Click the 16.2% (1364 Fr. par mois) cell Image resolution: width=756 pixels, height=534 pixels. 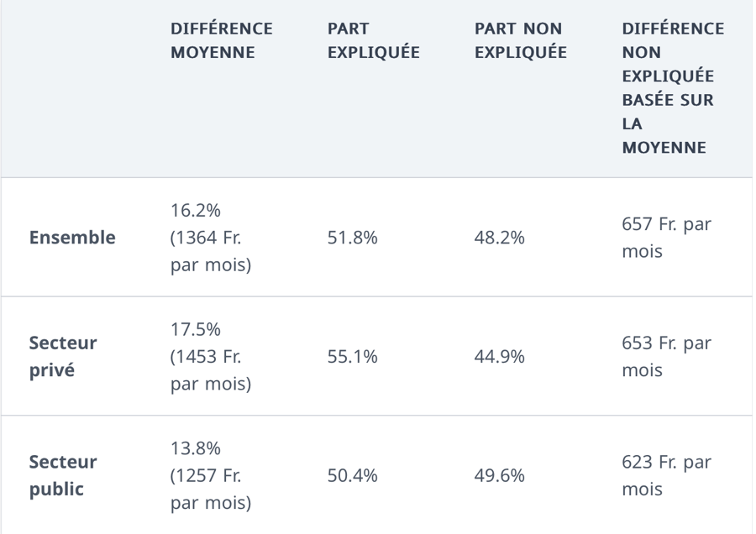pos(211,238)
